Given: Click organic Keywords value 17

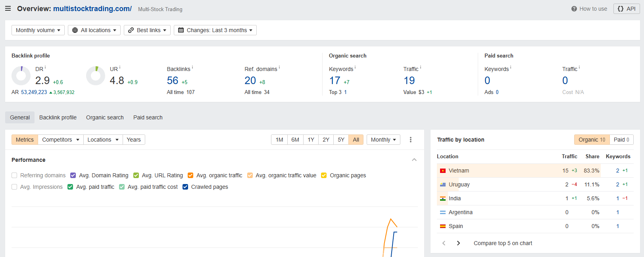Looking at the screenshot, I should (335, 81).
